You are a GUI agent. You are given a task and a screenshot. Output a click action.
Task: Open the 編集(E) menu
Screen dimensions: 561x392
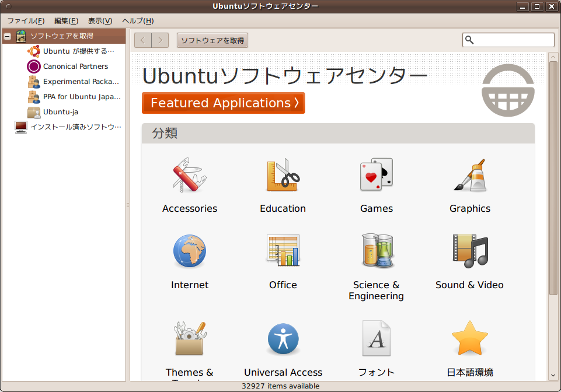66,21
